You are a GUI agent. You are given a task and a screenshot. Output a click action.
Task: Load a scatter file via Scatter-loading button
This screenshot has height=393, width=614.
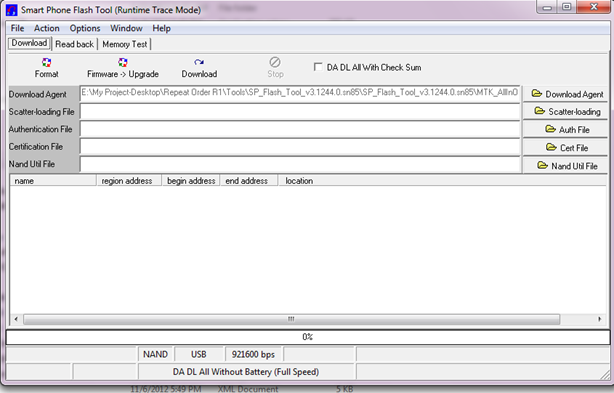pos(565,112)
